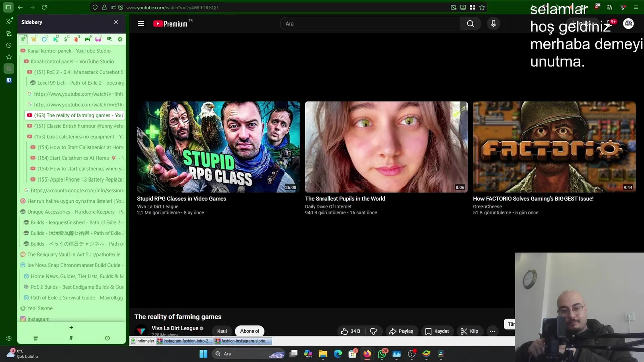644x362 pixels.
Task: Open the Viva La Dirt League channel avatar
Action: coord(141,331)
